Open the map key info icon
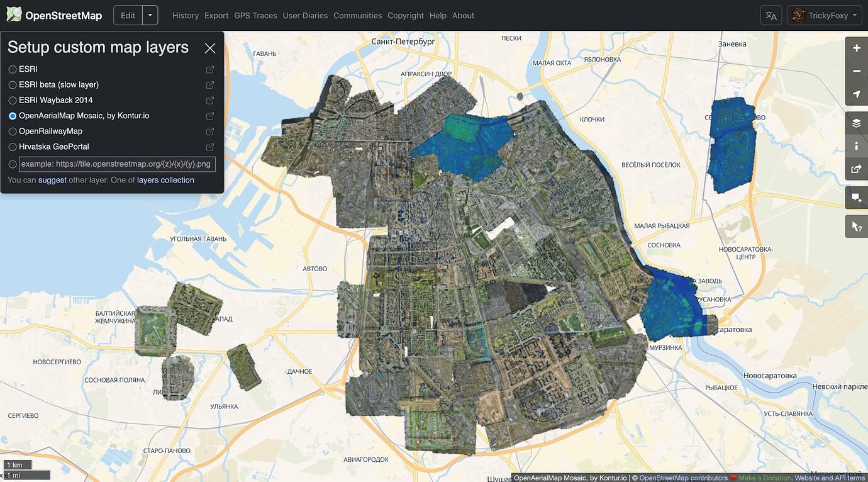The width and height of the screenshot is (868, 482). [856, 146]
